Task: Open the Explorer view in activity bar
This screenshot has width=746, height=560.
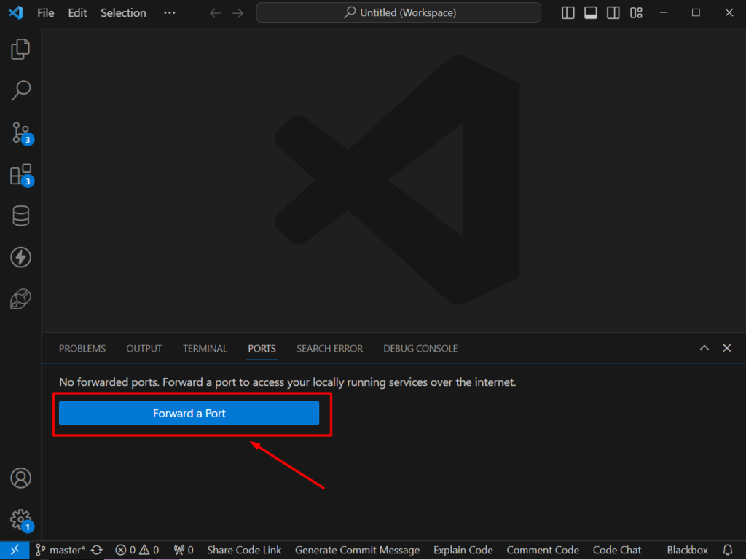Action: tap(20, 49)
